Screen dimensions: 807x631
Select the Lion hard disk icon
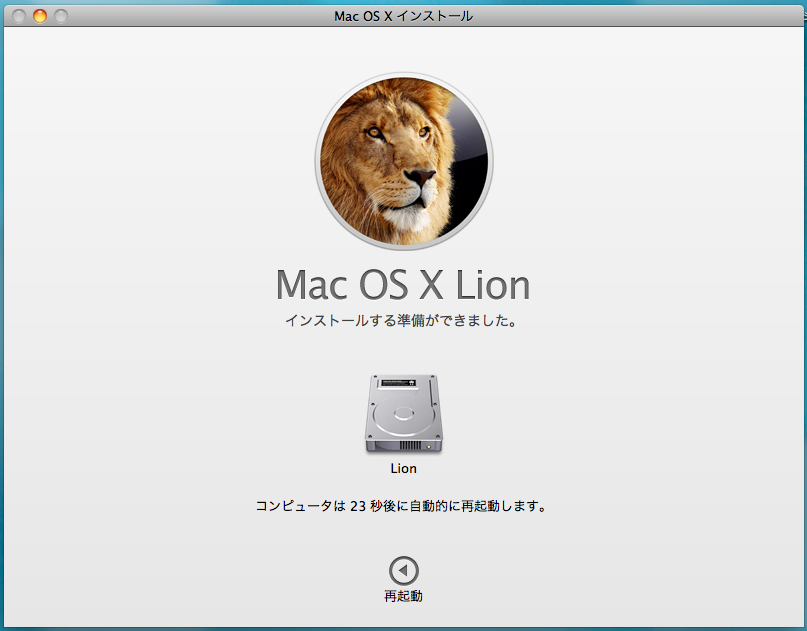coord(404,415)
